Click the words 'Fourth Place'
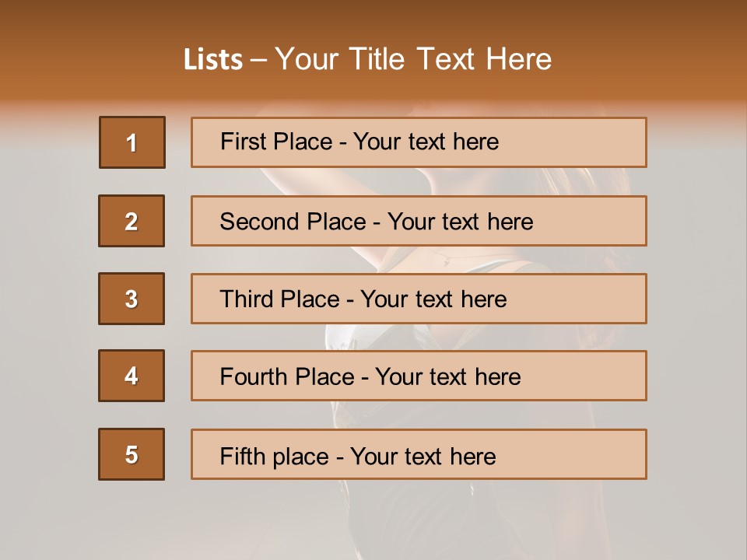 tap(286, 377)
